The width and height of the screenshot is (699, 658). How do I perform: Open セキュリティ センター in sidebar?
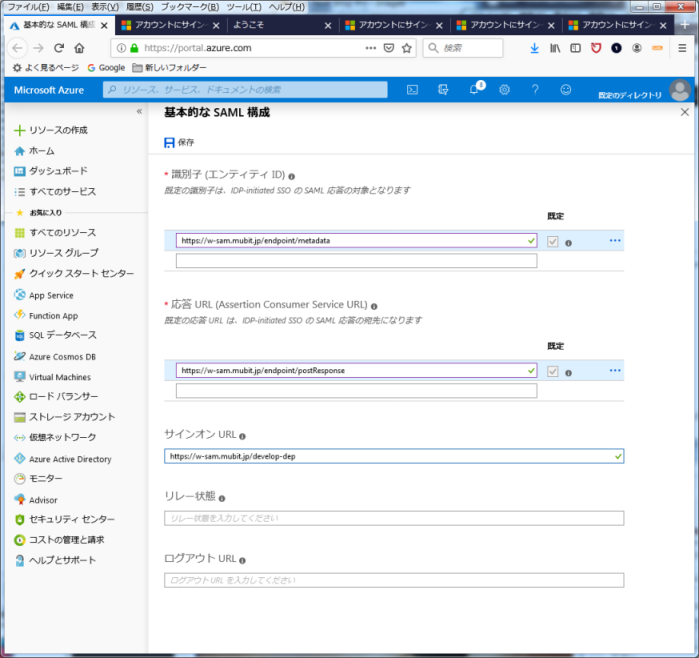click(65, 519)
